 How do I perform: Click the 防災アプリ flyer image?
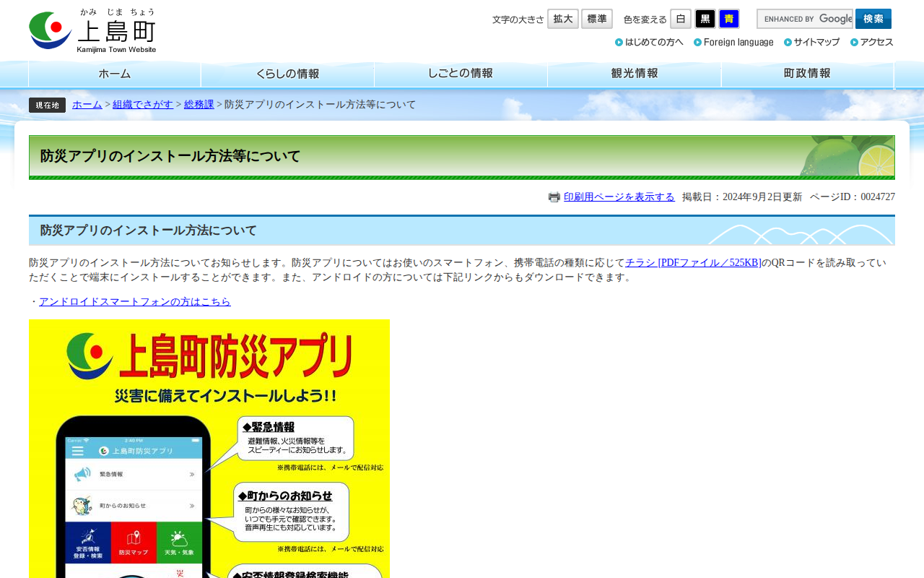point(209,449)
